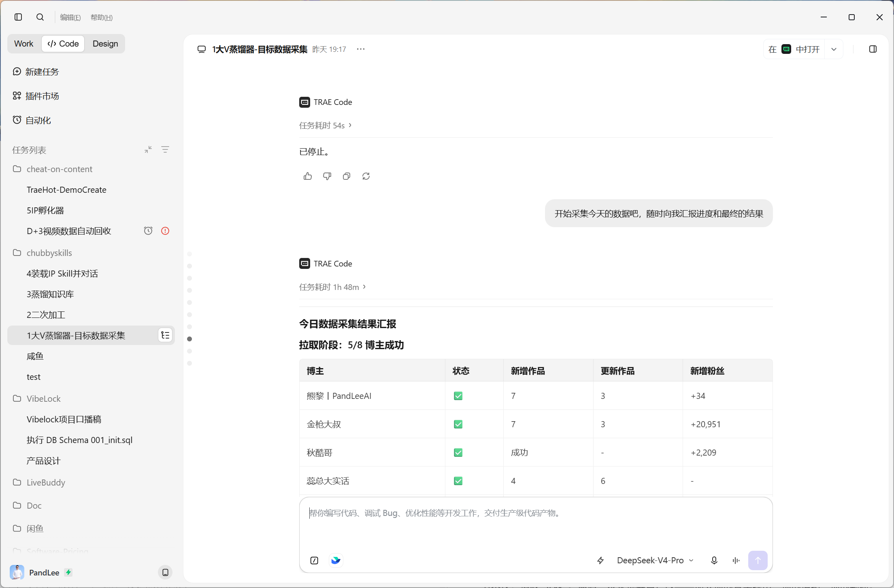This screenshot has width=894, height=588.
Task: Send message with the arrow button
Action: coord(758,560)
